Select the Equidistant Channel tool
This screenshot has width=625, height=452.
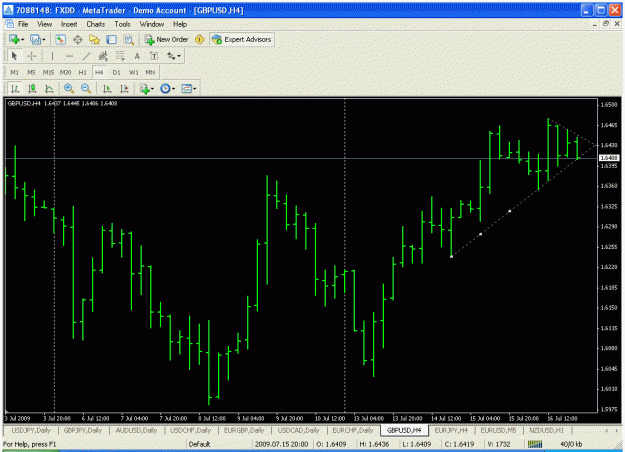(103, 56)
